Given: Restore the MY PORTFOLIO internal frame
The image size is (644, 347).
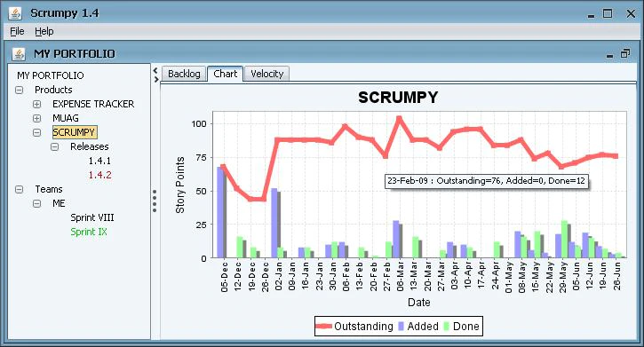Looking at the screenshot, I should pos(625,54).
